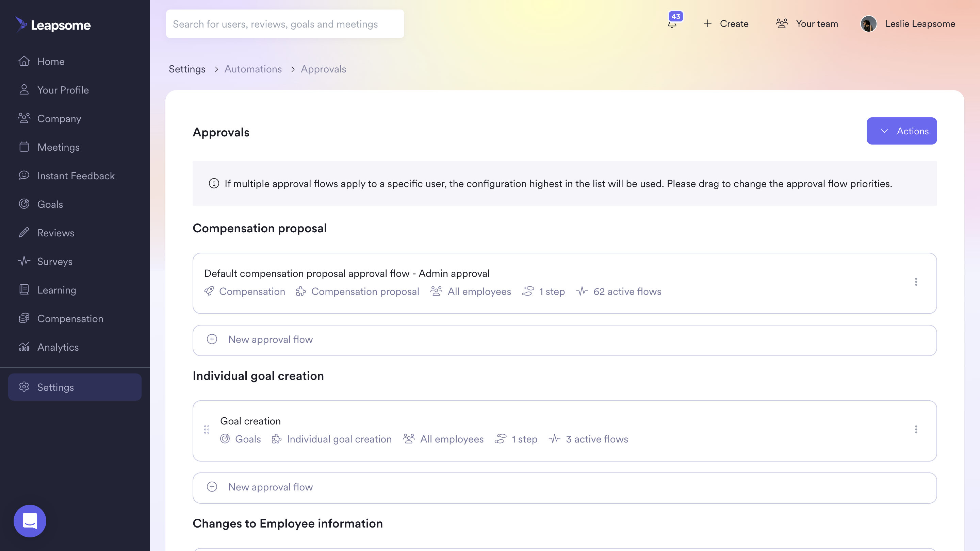
Task: Click the Analytics chart icon
Action: point(24,347)
